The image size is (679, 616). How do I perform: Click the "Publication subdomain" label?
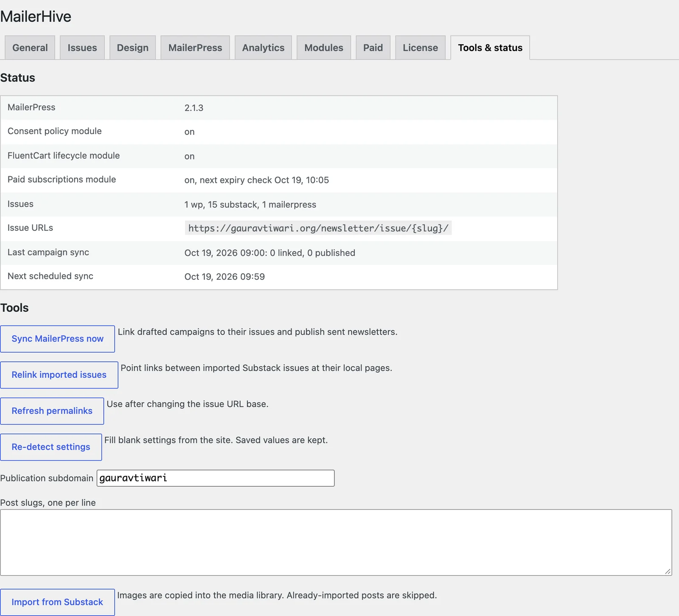(x=47, y=478)
